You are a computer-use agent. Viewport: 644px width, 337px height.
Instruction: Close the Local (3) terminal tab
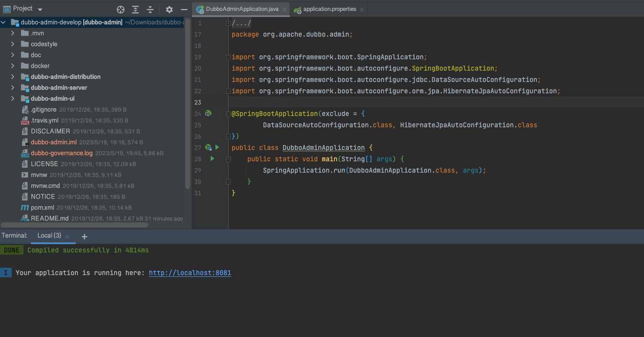pyautogui.click(x=67, y=236)
